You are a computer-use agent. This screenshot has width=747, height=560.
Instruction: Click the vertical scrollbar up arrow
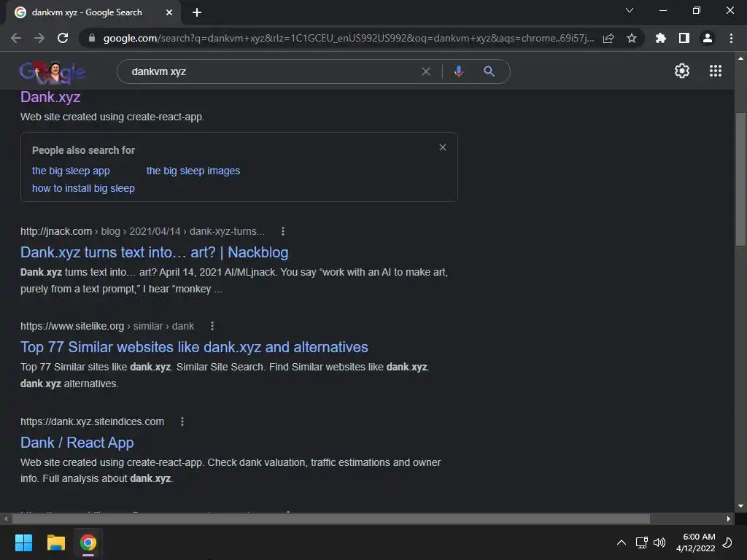[740, 58]
